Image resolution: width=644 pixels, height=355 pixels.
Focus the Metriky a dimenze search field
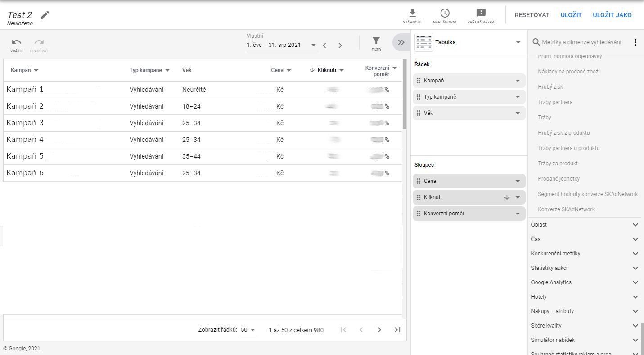click(581, 42)
